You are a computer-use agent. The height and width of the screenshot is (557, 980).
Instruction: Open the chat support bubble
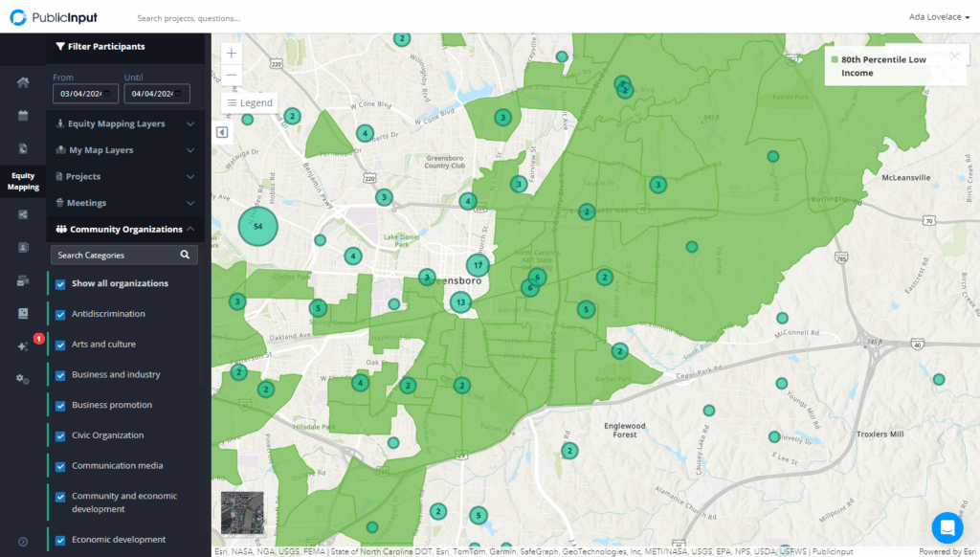(x=947, y=527)
